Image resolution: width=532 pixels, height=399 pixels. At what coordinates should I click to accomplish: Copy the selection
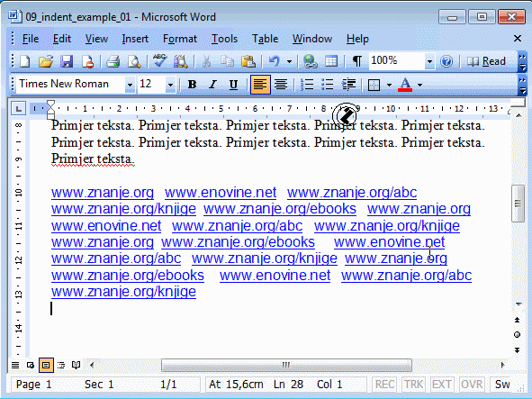click(x=227, y=61)
